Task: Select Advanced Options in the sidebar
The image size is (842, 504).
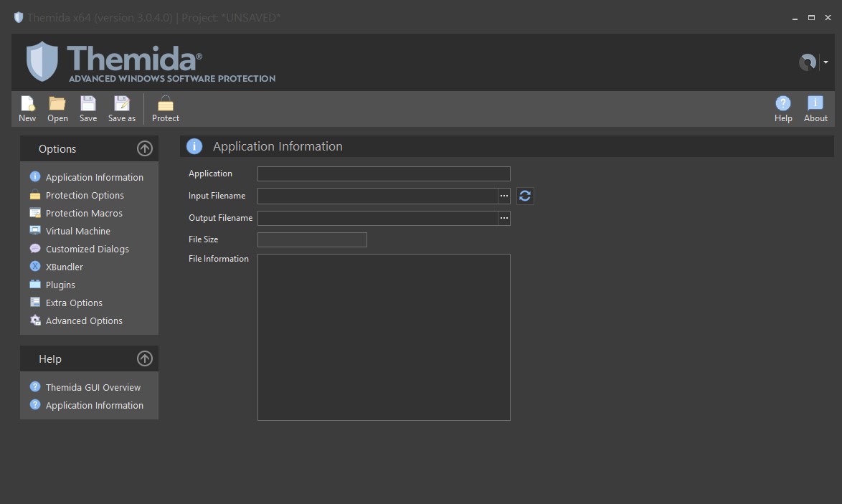Action: click(x=84, y=320)
